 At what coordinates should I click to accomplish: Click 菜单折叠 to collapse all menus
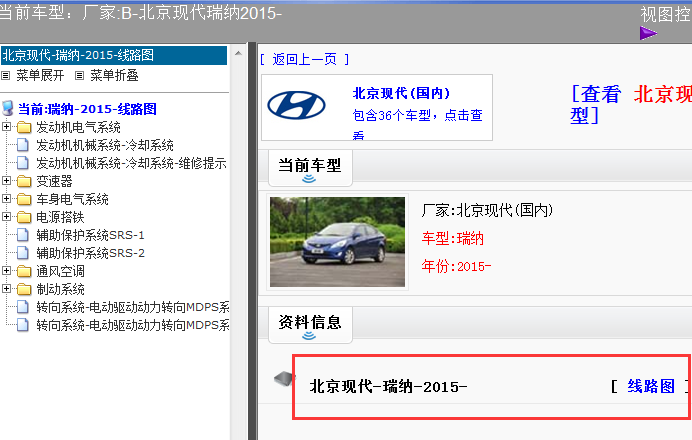[114, 75]
